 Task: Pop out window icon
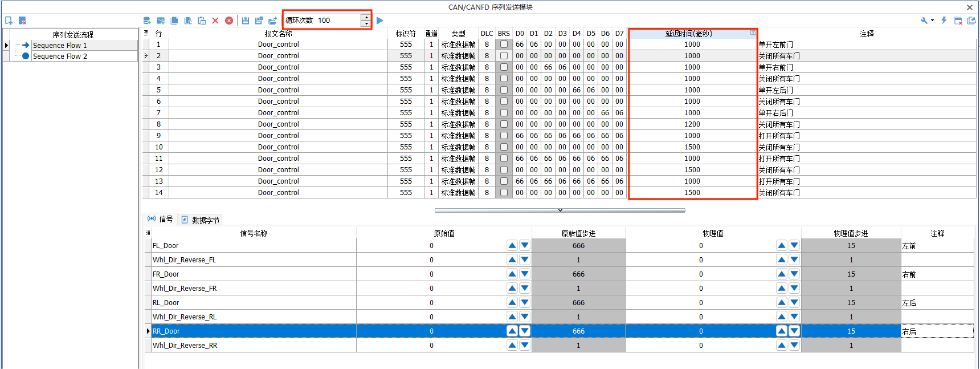coord(971,21)
